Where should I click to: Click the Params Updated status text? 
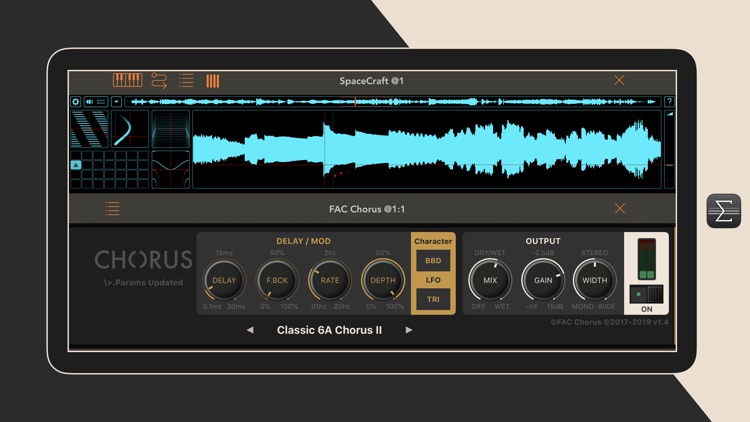click(143, 283)
